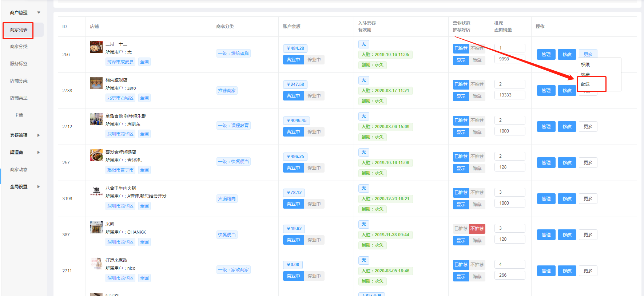Select 续费 from the more dropdown
The image size is (644, 296).
click(585, 75)
